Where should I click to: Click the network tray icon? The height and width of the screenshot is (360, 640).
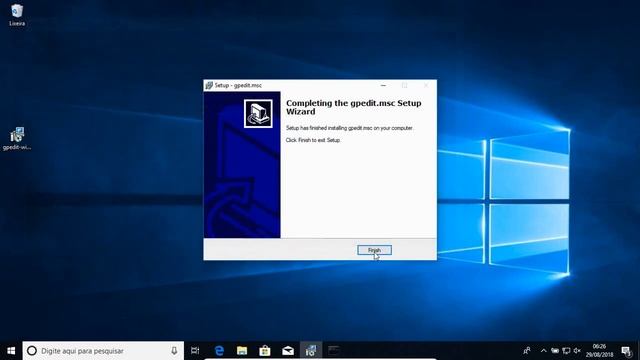pyautogui.click(x=566, y=351)
